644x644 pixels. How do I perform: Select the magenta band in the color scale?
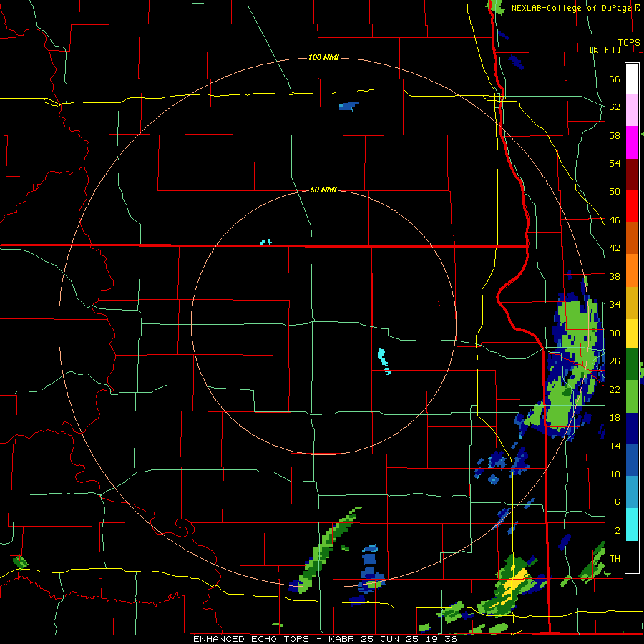pos(632,142)
